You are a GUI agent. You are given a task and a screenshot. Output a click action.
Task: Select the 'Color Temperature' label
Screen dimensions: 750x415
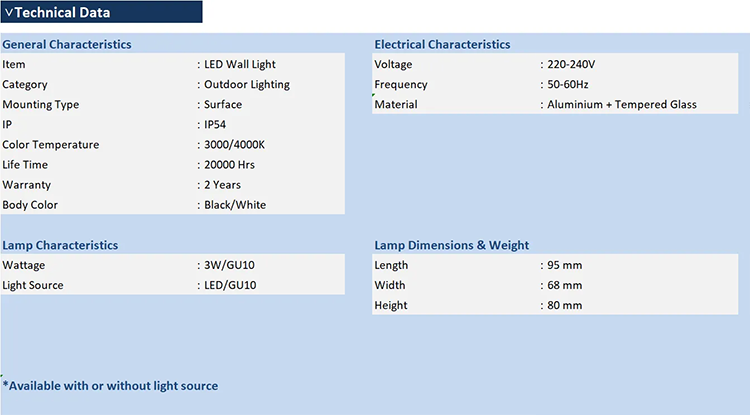(51, 145)
